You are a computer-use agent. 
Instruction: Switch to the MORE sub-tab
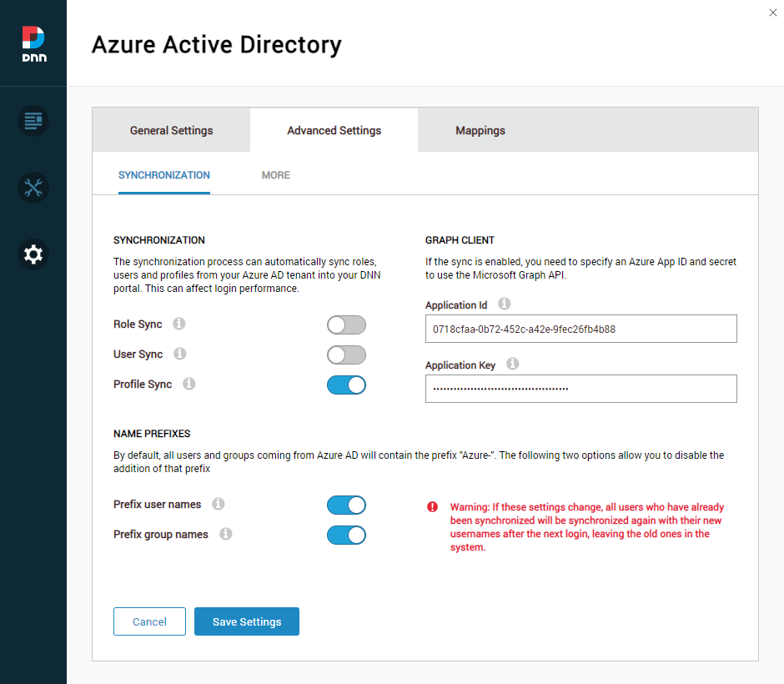276,175
